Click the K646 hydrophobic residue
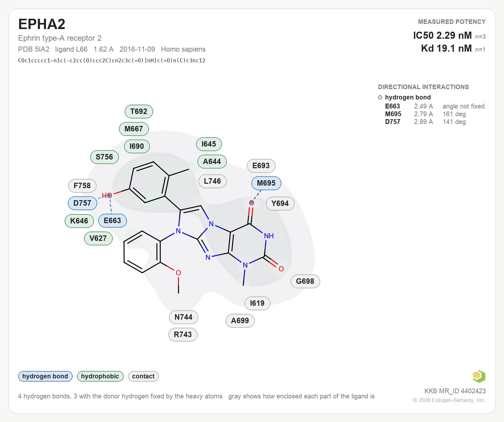This screenshot has height=422, width=504. 79,221
